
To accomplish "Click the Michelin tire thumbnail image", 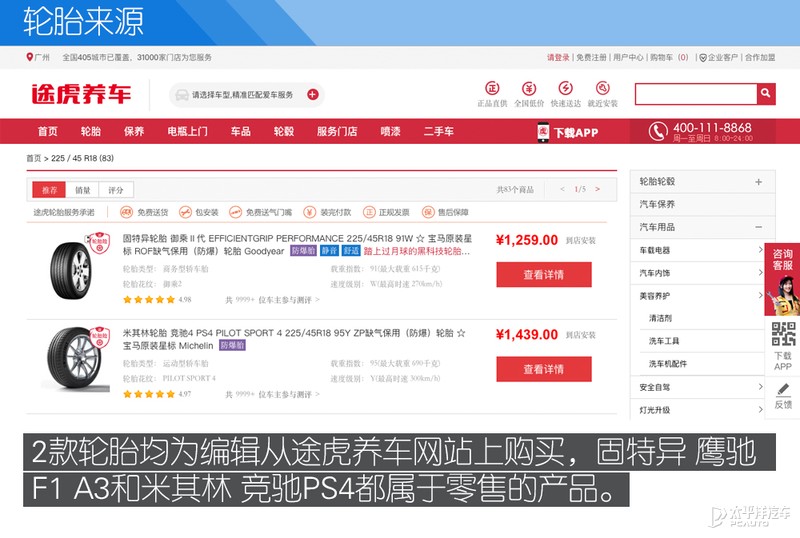I will (77, 359).
